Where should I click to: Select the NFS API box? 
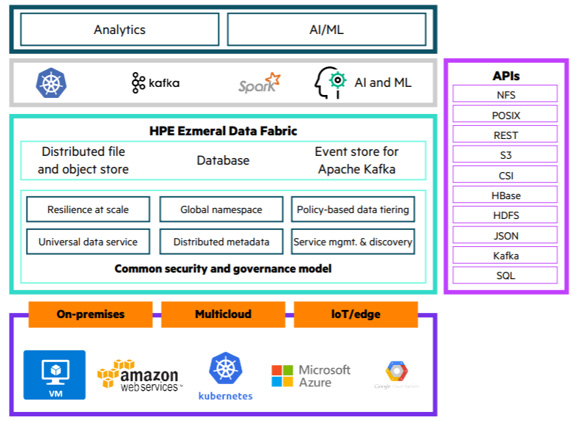coord(505,94)
